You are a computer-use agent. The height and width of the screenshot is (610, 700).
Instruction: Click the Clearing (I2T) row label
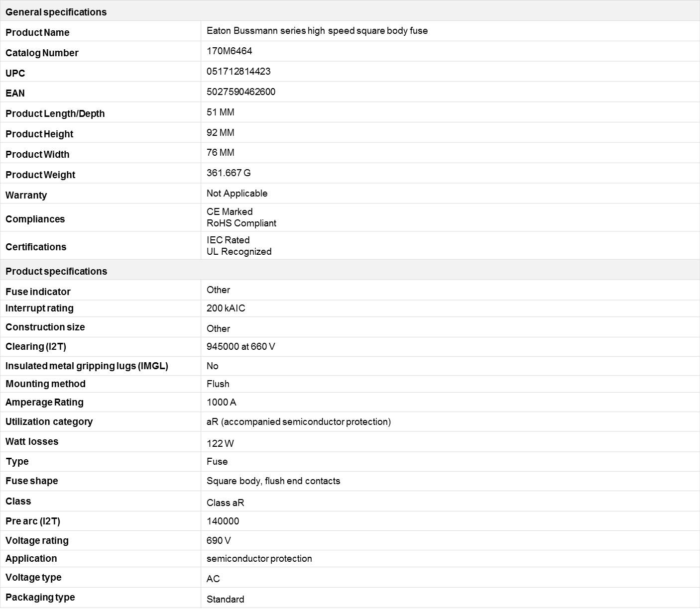(x=36, y=347)
